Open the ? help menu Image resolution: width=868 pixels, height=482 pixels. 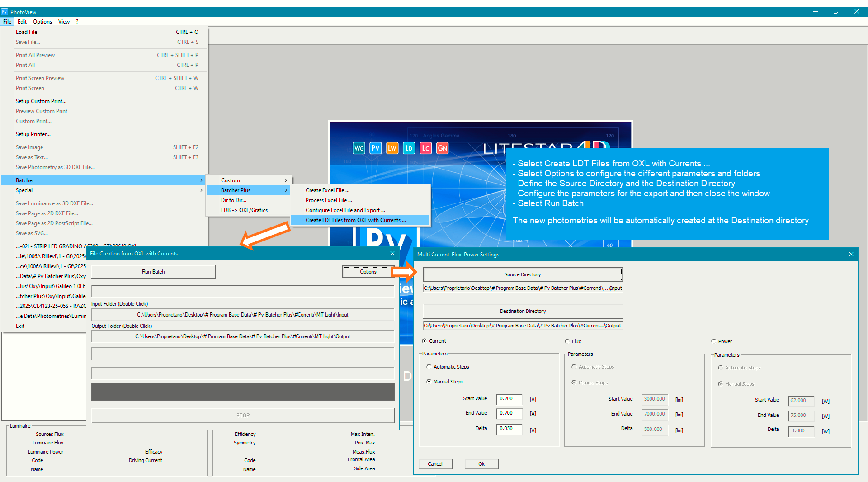(x=77, y=22)
